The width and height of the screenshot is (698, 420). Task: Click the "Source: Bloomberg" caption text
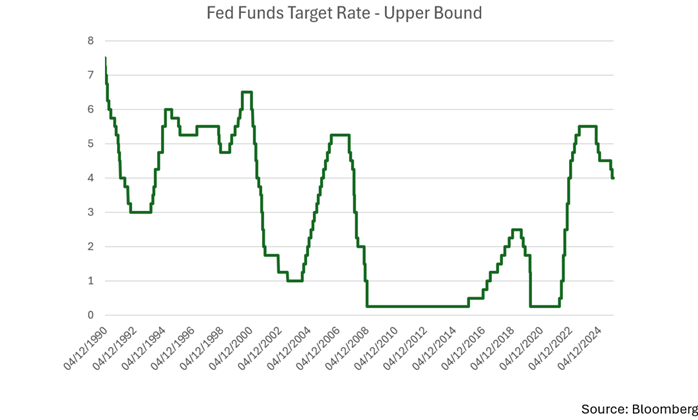point(638,408)
